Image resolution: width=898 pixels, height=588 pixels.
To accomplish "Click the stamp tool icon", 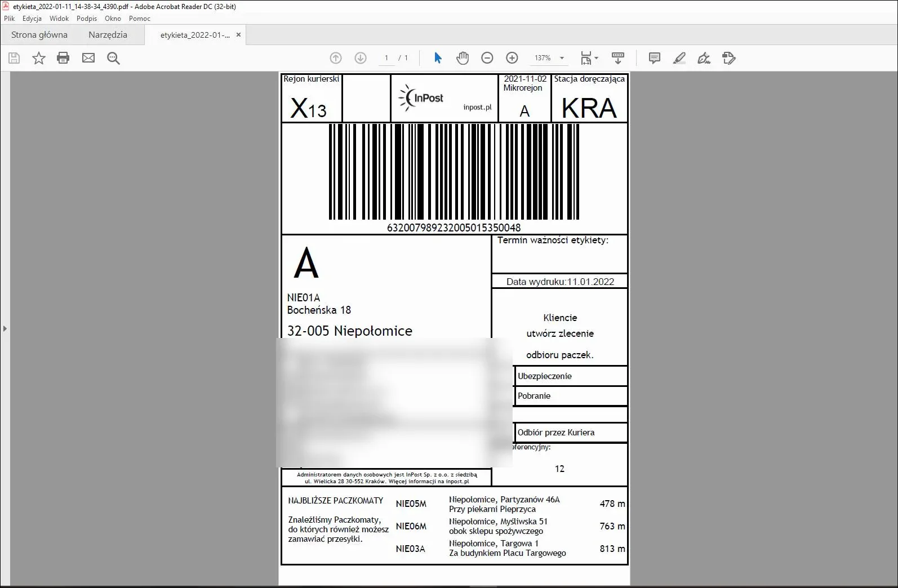I will tap(729, 58).
